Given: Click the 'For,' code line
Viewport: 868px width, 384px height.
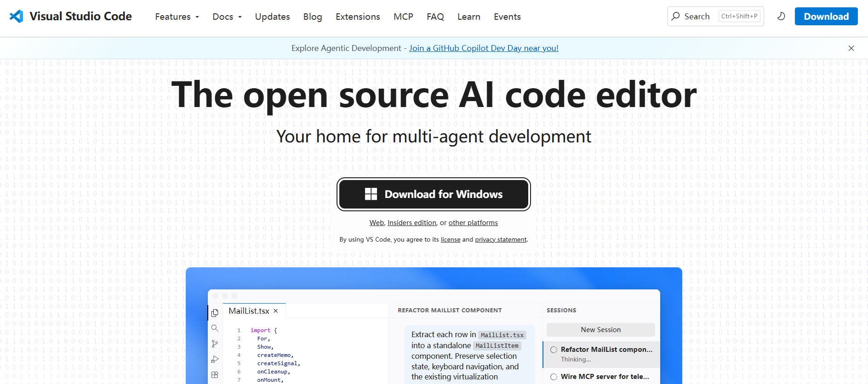Looking at the screenshot, I should 264,339.
